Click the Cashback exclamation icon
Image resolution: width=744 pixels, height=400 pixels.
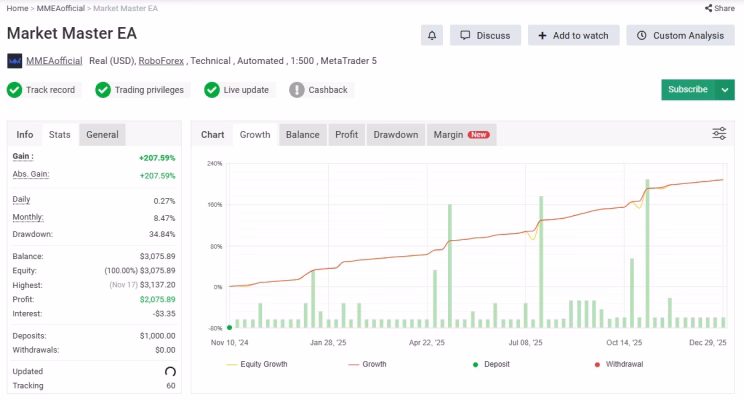tap(297, 90)
